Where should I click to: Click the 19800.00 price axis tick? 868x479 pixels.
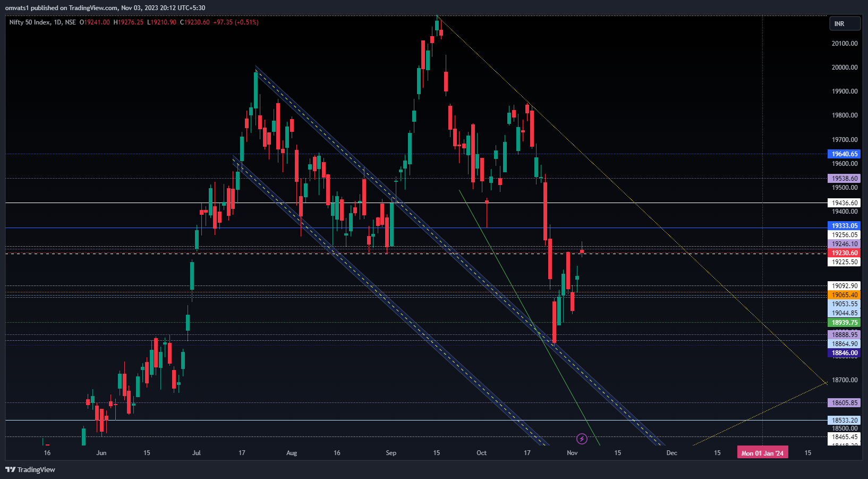point(845,115)
